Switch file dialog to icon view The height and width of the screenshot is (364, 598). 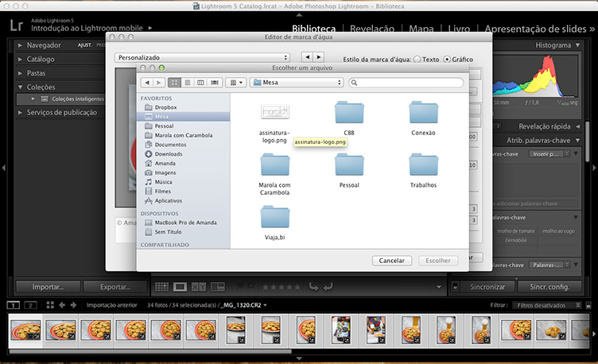176,83
